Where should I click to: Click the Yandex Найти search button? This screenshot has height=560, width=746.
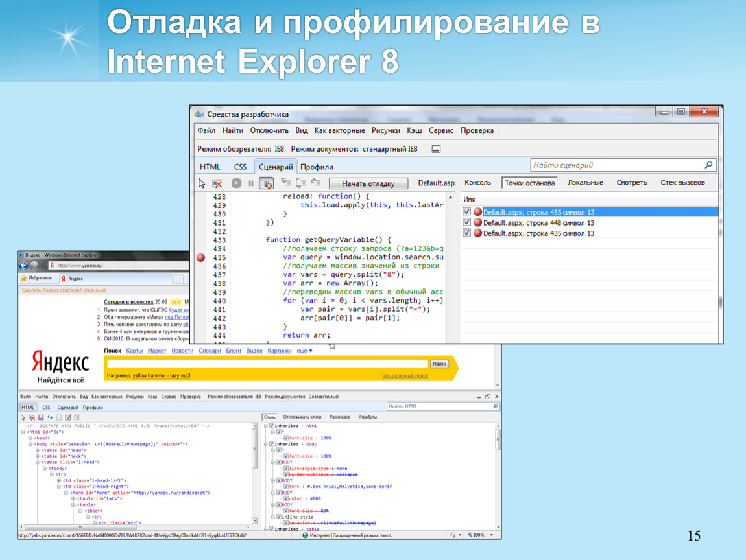pyautogui.click(x=439, y=364)
